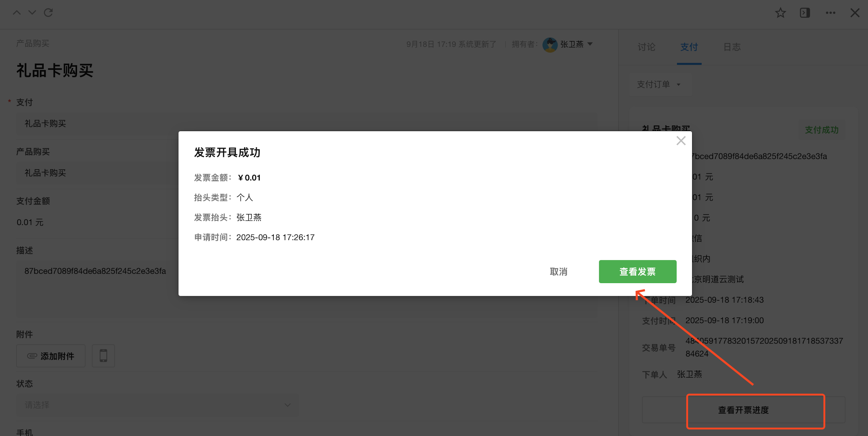Image resolution: width=868 pixels, height=436 pixels.
Task: Click the 添加附件 button
Action: (51, 356)
